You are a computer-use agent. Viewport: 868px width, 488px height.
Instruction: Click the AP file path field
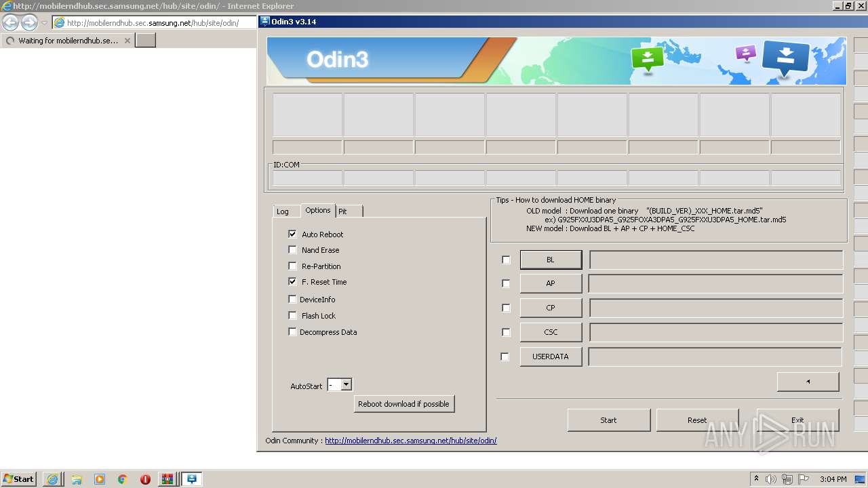[x=716, y=283]
